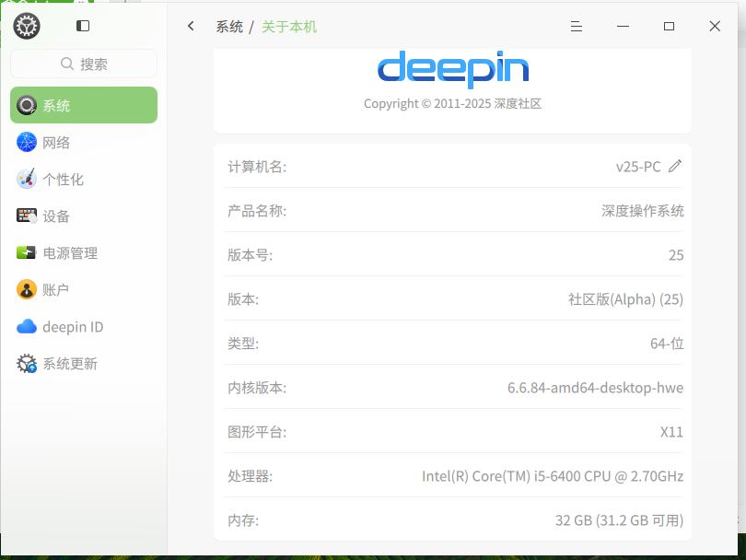Click memory value 32 GB
The image size is (746, 560).
(x=620, y=520)
